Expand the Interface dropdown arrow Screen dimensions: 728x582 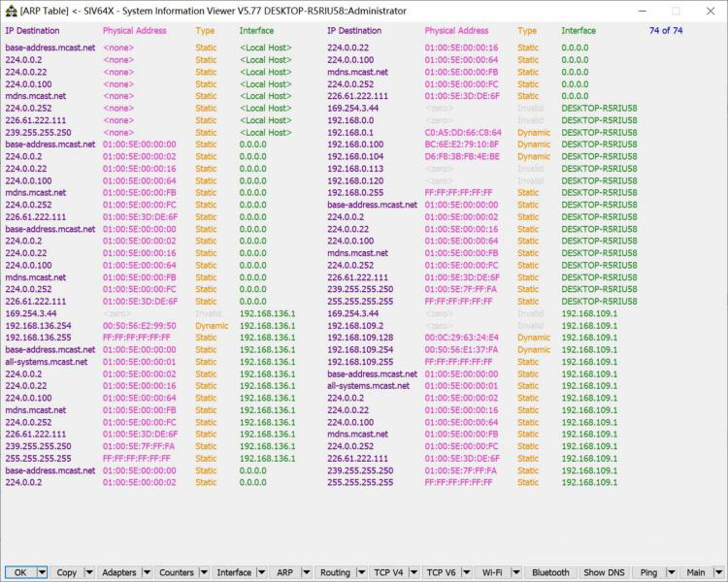click(x=261, y=572)
